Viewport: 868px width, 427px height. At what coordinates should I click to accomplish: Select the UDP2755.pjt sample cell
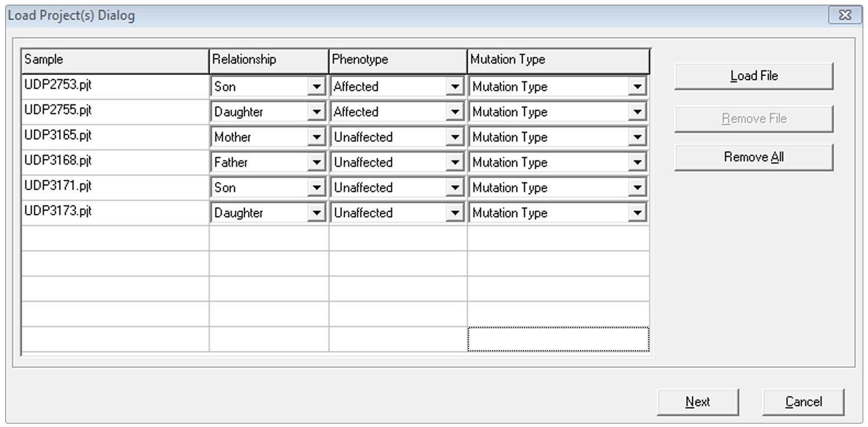[x=115, y=112]
